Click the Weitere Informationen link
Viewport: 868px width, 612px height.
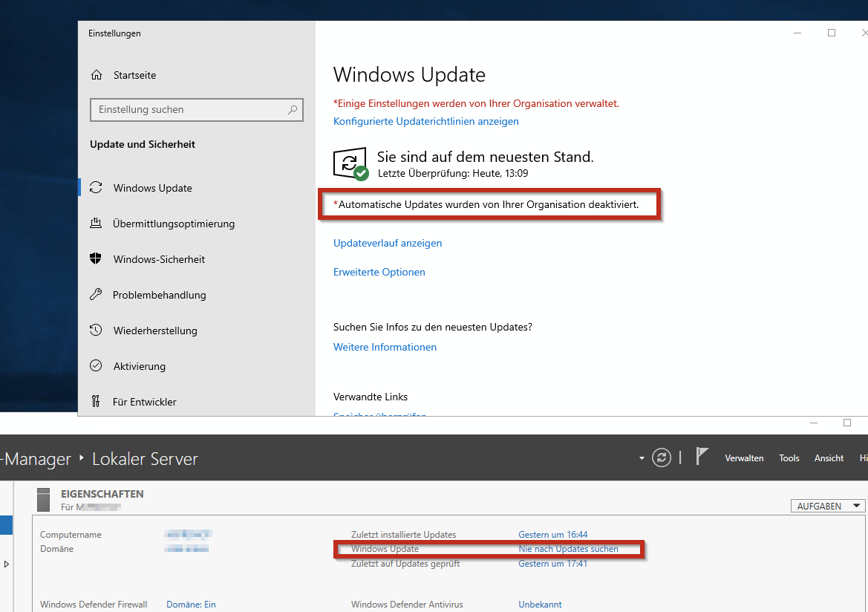(x=385, y=348)
